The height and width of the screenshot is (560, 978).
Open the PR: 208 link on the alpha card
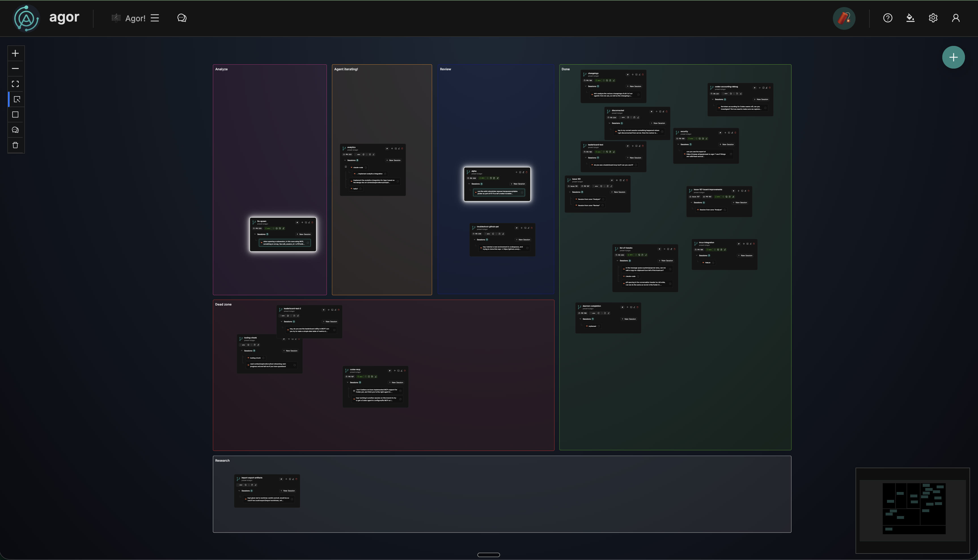[x=472, y=178]
